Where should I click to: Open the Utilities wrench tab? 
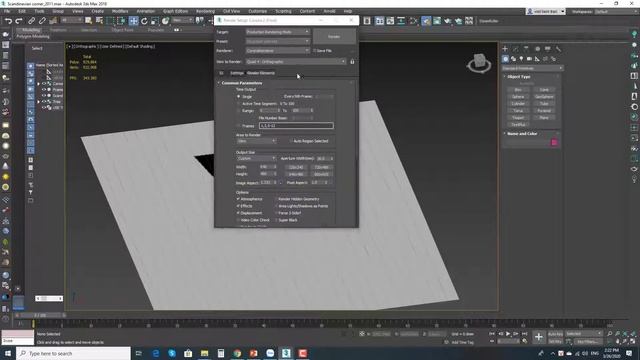tap(558, 49)
